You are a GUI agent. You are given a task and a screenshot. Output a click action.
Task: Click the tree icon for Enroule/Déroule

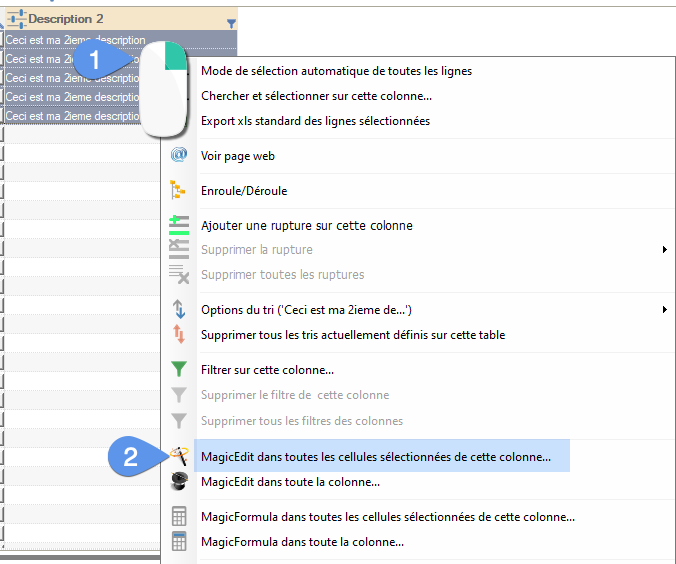[179, 190]
